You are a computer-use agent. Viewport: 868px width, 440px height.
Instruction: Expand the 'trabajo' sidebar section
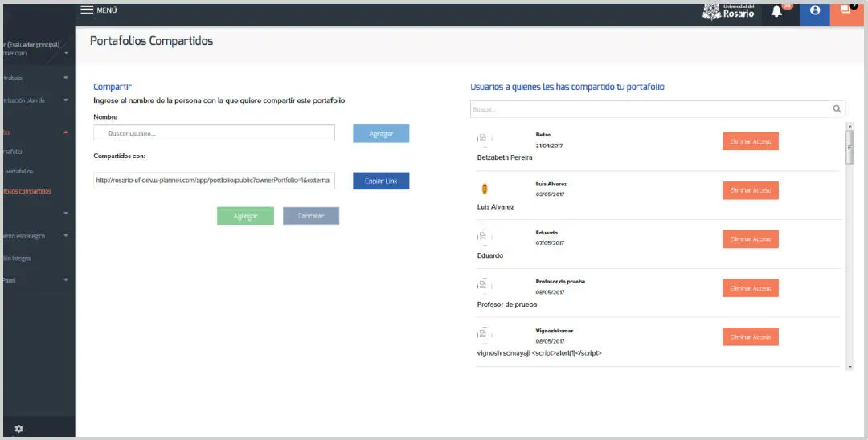(66, 79)
